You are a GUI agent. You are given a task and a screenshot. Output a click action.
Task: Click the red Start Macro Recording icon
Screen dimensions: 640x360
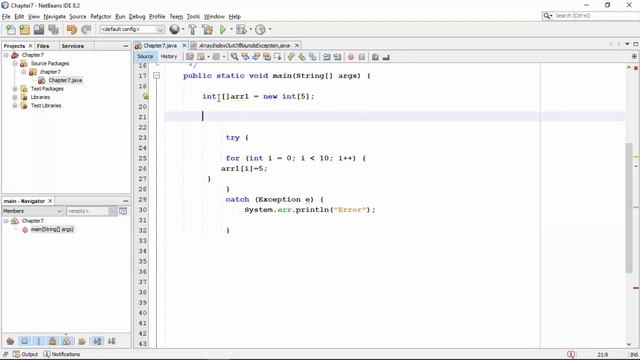[x=351, y=57]
